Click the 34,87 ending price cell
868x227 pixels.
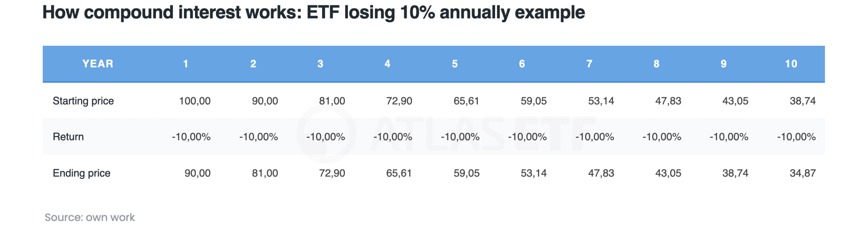pyautogui.click(x=802, y=173)
